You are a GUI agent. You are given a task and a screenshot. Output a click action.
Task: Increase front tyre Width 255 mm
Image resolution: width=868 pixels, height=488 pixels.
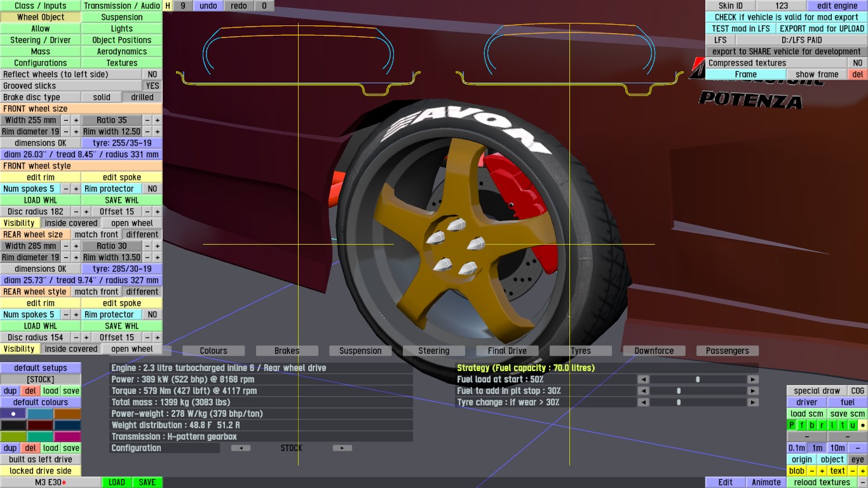76,120
